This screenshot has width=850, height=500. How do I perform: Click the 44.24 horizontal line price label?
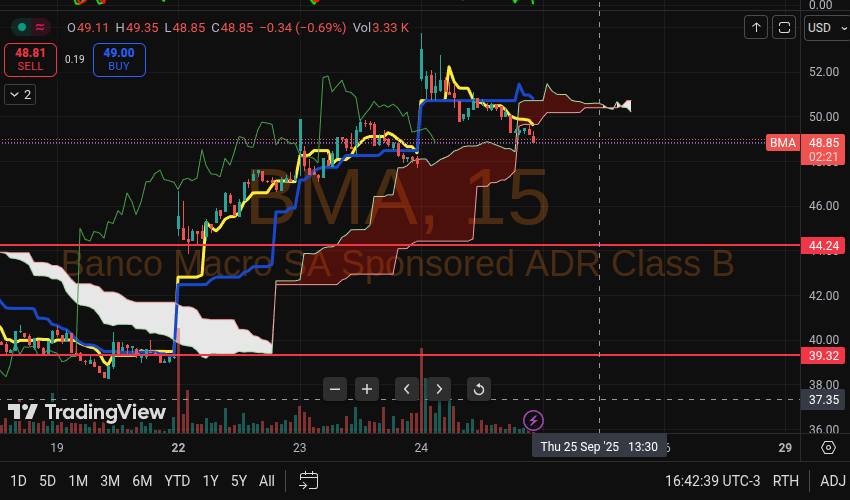tap(823, 246)
